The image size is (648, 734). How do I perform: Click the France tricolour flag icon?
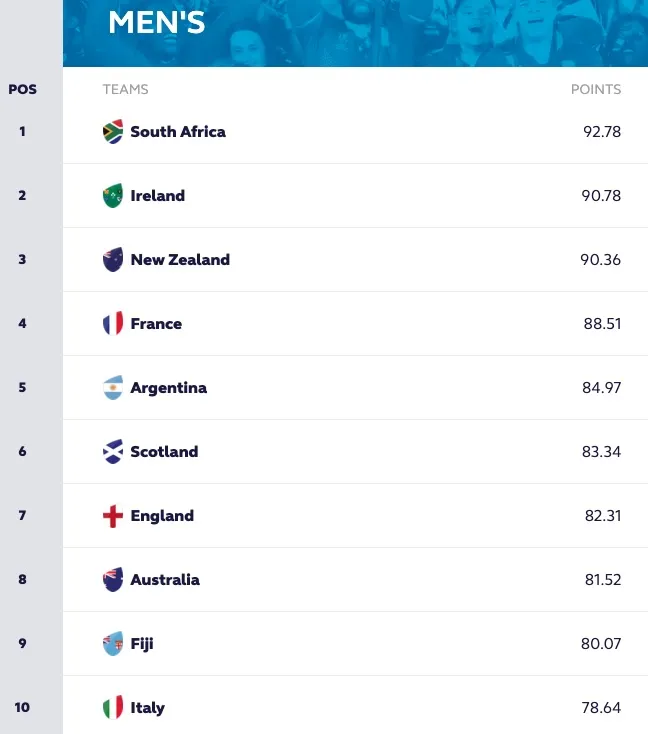tap(113, 323)
